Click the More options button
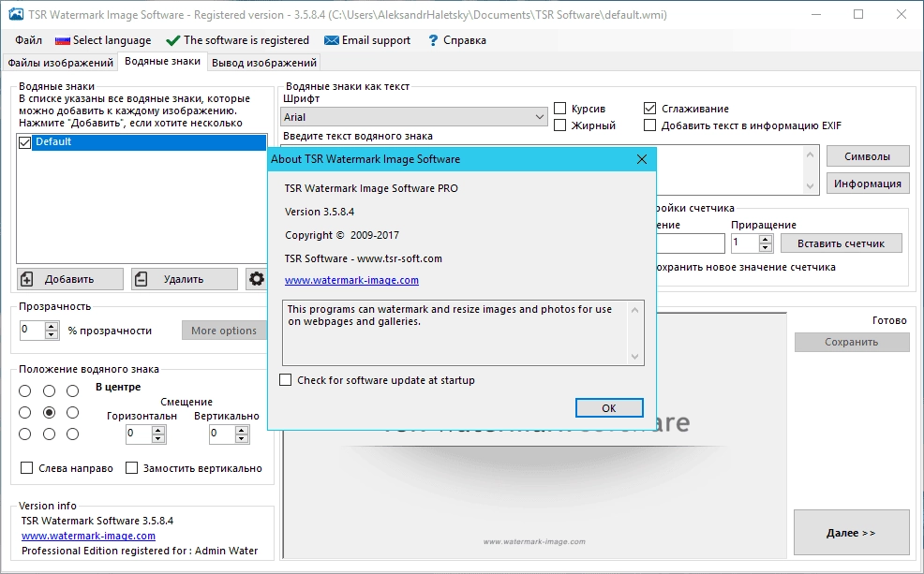The image size is (924, 574). pyautogui.click(x=224, y=331)
